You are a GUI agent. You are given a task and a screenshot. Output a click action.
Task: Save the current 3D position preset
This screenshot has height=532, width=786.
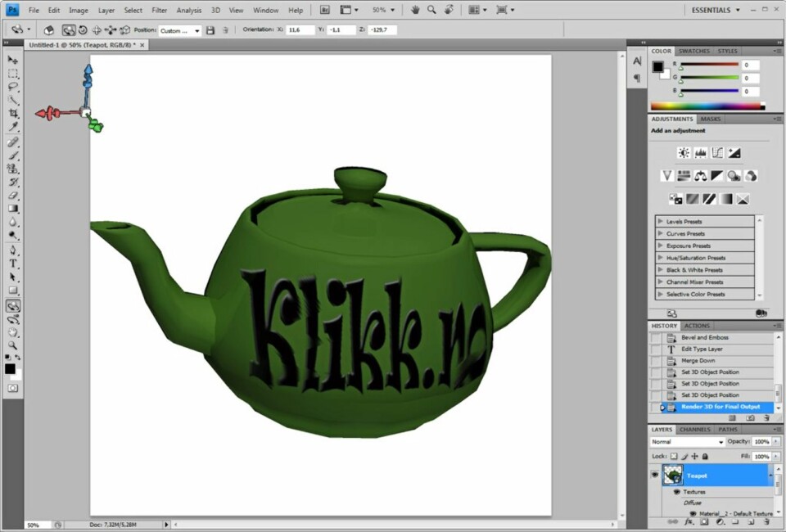210,30
